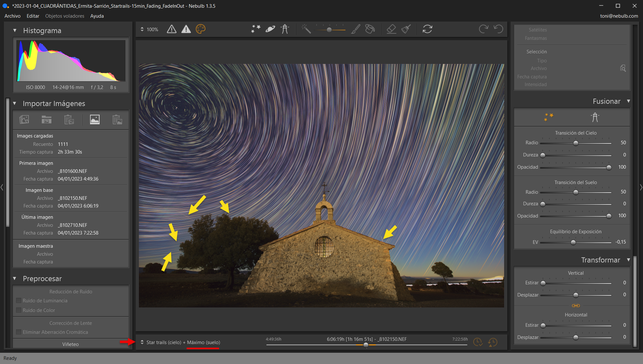643x364 pixels.
Task: Select the tower tab icon in Fusionar
Action: tap(595, 117)
